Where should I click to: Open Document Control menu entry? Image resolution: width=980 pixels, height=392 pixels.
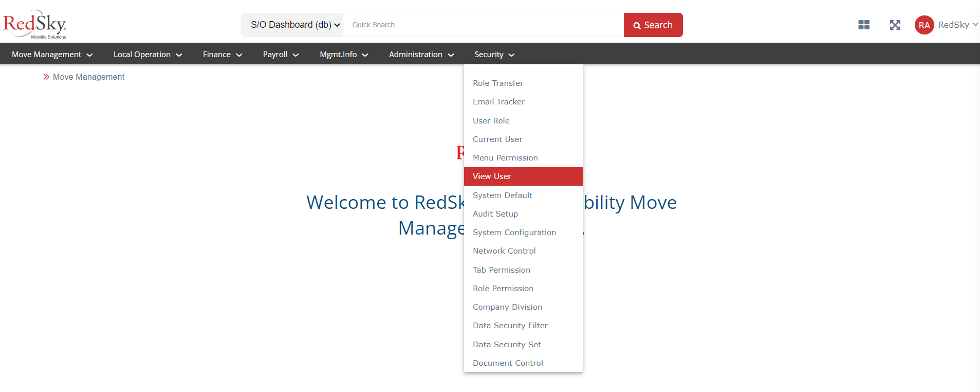click(x=523, y=363)
